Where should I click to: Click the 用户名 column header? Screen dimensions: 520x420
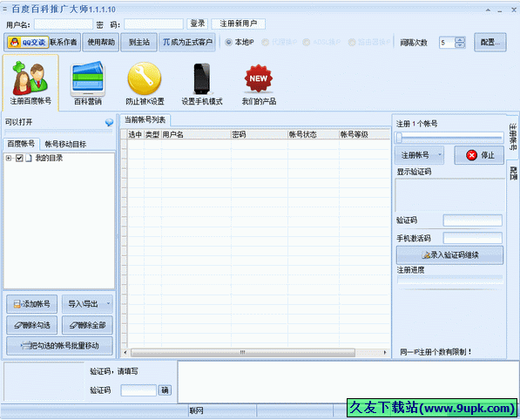pos(196,134)
